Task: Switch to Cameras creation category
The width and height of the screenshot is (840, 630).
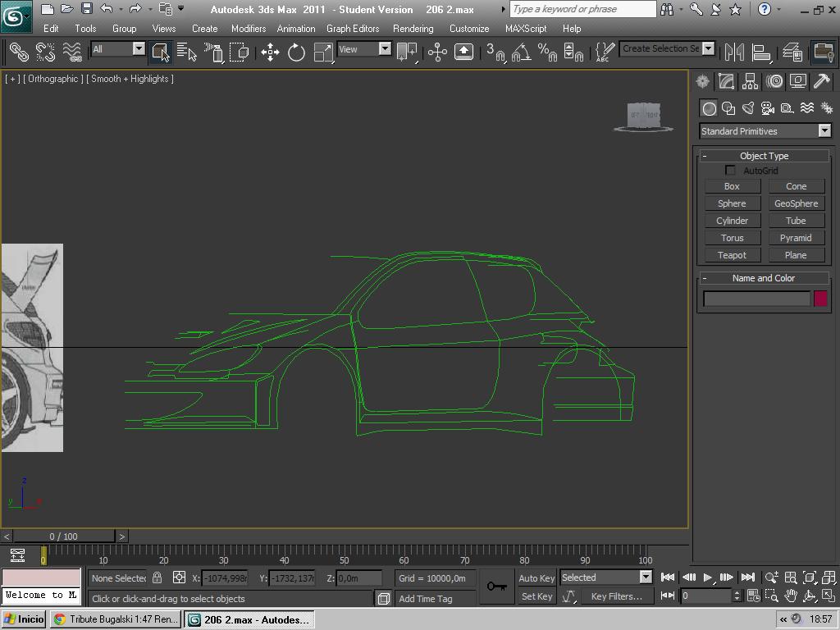Action: coord(768,108)
